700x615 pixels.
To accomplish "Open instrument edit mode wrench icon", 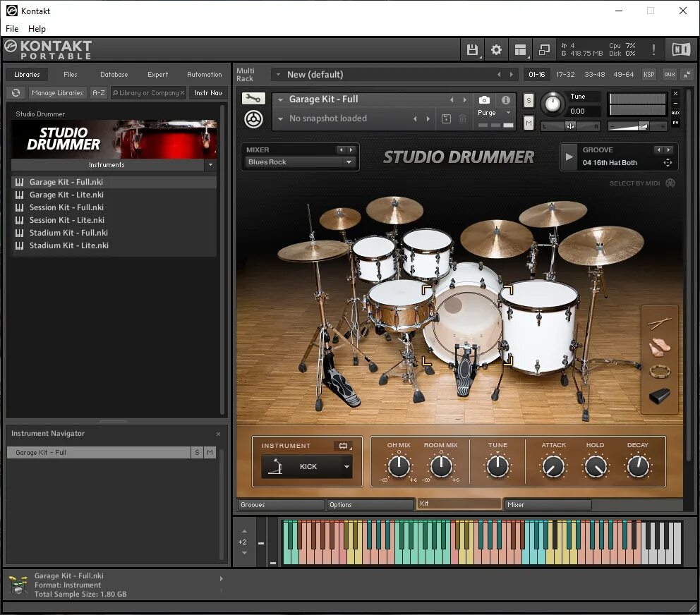I will click(x=253, y=98).
